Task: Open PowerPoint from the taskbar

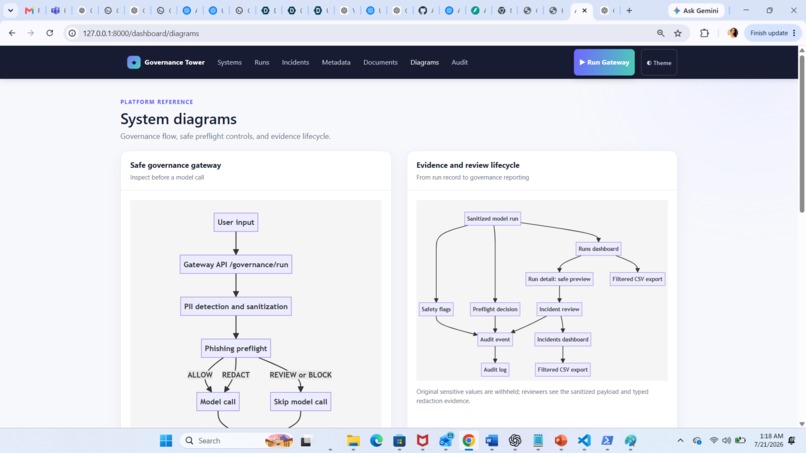Action: 561,441
